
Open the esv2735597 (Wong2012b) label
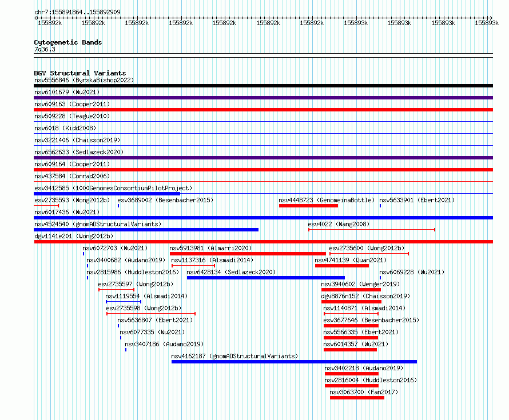tap(136, 284)
